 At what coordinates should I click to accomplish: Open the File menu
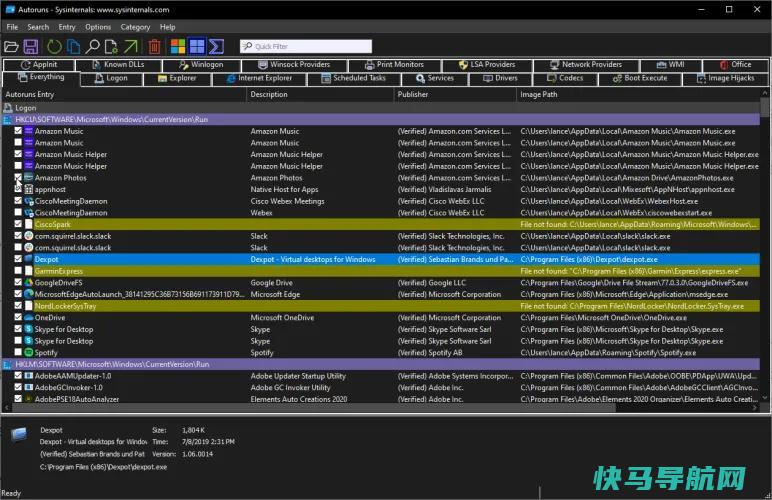12,27
